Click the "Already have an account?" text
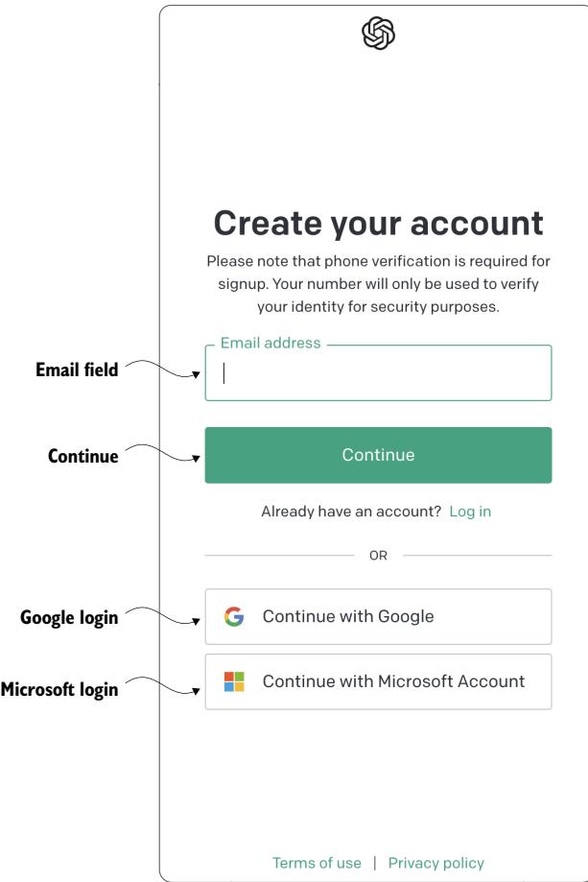The height and width of the screenshot is (882, 588). pos(350,512)
